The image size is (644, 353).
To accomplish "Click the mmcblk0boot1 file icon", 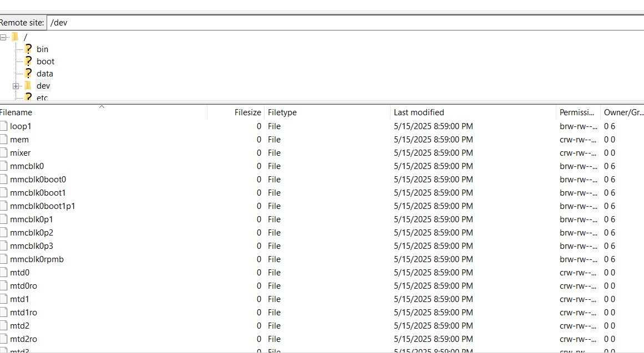I will click(4, 192).
